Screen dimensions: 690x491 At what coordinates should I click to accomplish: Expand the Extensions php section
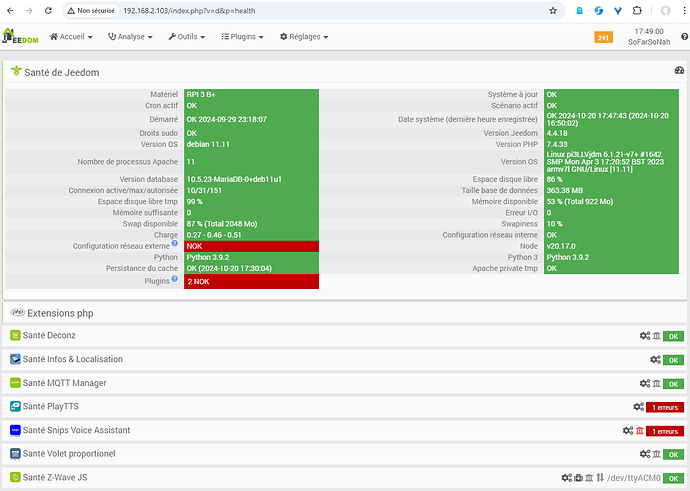(345, 313)
